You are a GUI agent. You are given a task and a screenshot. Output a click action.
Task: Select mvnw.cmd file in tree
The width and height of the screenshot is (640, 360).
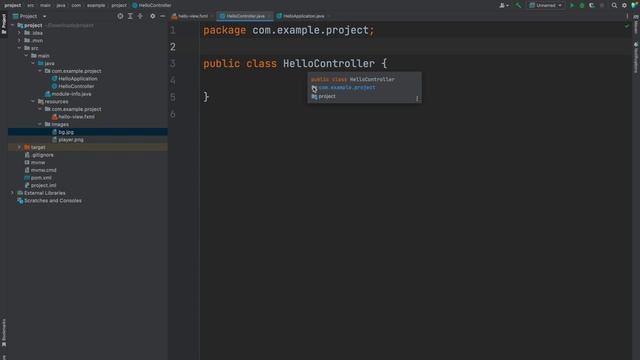[43, 170]
